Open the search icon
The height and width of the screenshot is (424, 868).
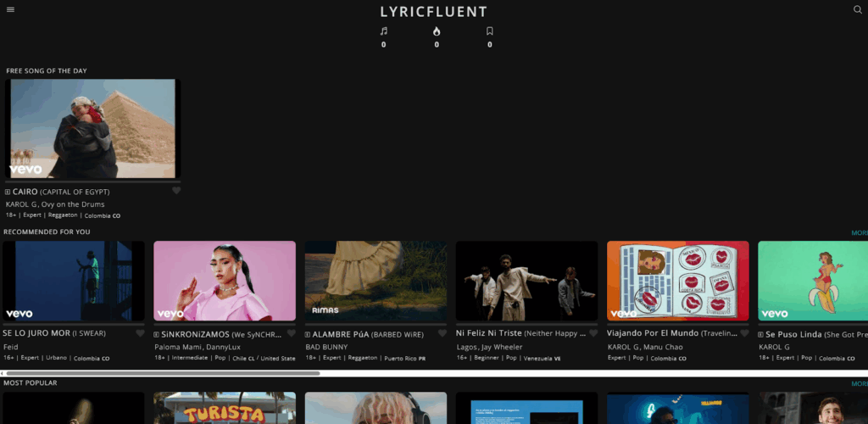tap(858, 9)
